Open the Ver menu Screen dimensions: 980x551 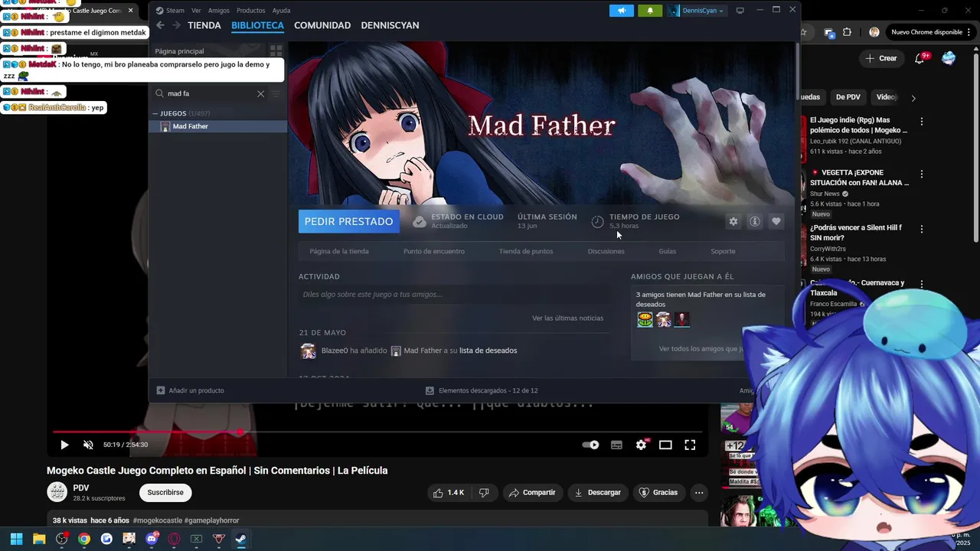click(x=196, y=11)
